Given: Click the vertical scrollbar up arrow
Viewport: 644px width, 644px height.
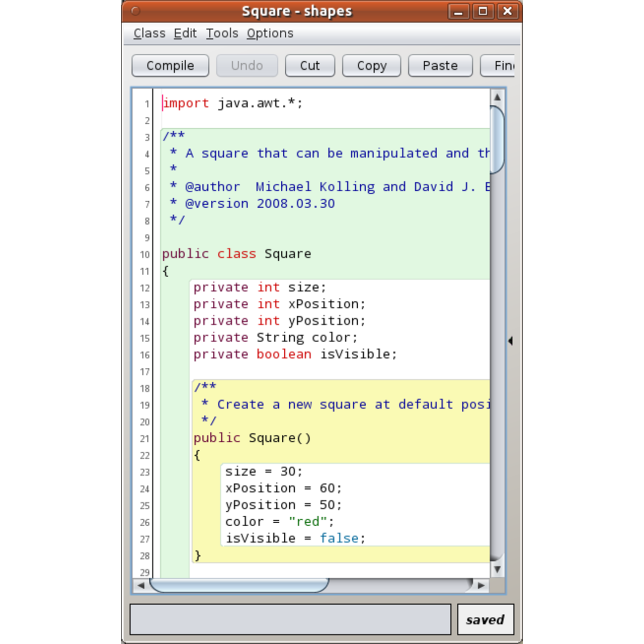Looking at the screenshot, I should pos(497,97).
